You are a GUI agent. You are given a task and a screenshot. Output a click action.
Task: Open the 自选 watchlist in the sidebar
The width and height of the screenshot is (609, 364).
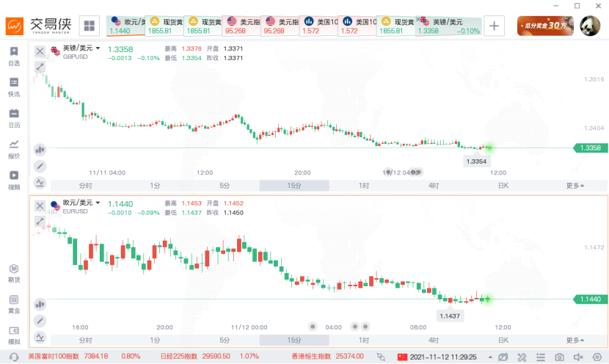(x=14, y=57)
